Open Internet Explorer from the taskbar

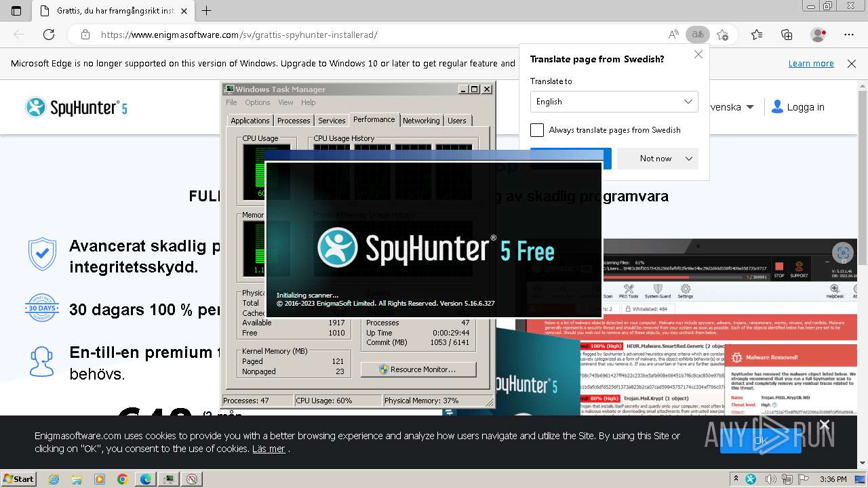pos(54,479)
